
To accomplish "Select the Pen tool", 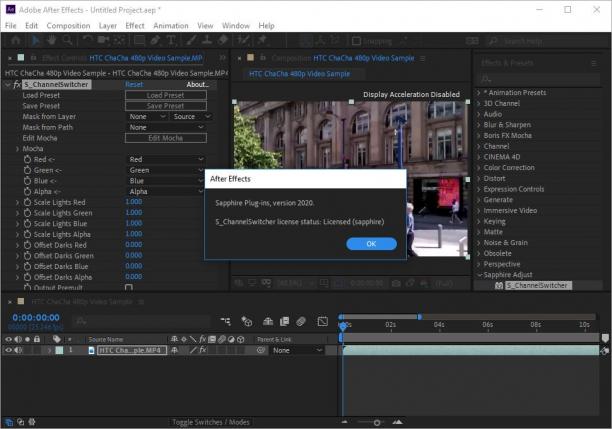I will point(155,40).
